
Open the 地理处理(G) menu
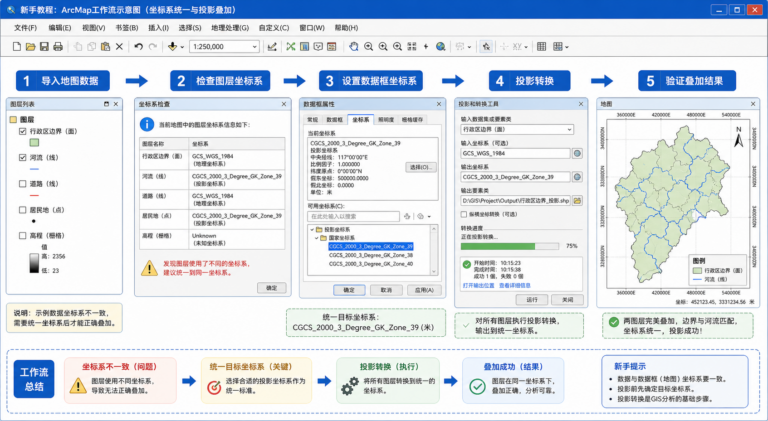pos(230,28)
